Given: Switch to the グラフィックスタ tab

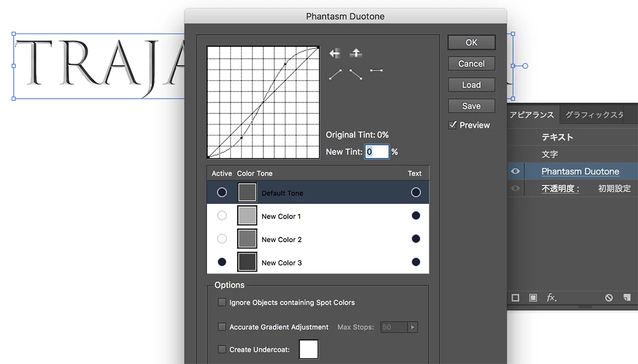Looking at the screenshot, I should click(594, 115).
